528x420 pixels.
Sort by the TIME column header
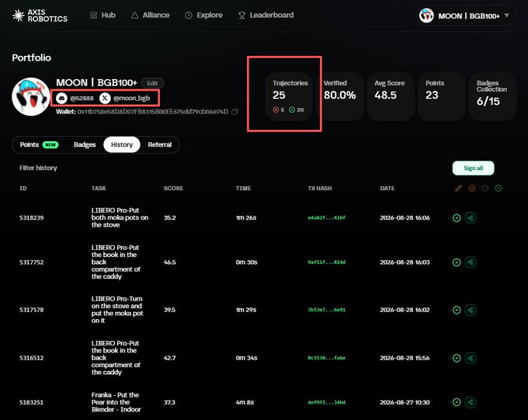coord(243,189)
